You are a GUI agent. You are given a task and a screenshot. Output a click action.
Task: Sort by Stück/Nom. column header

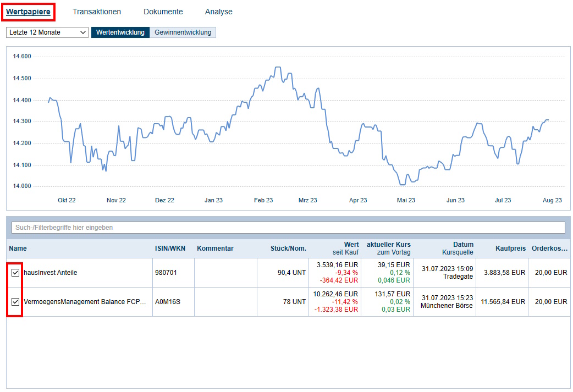pos(288,249)
